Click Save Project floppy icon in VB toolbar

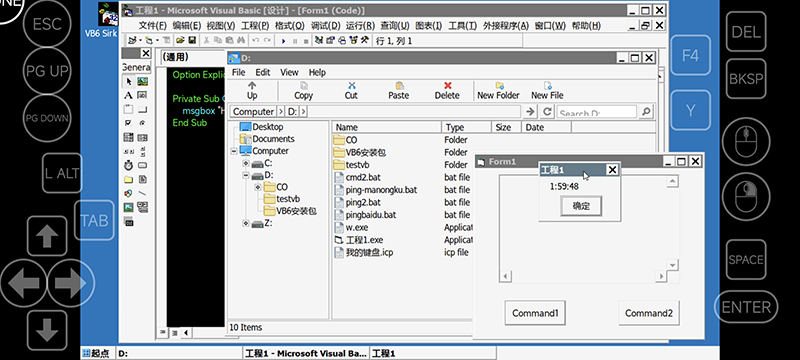click(x=192, y=41)
